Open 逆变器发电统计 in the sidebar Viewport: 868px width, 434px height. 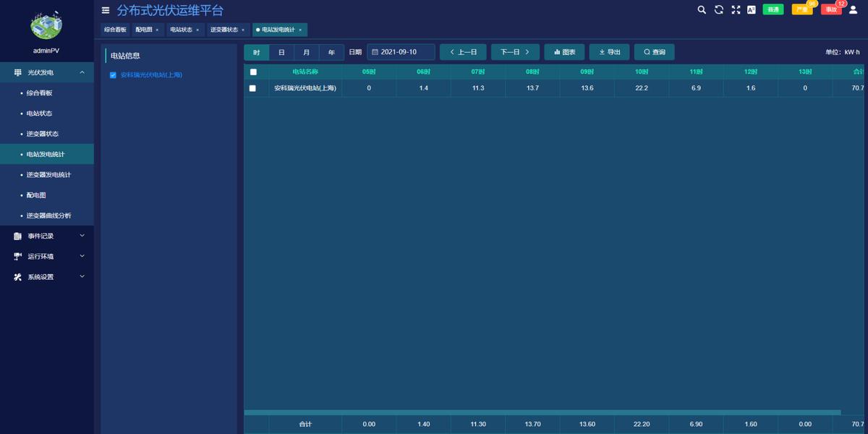[x=48, y=175]
